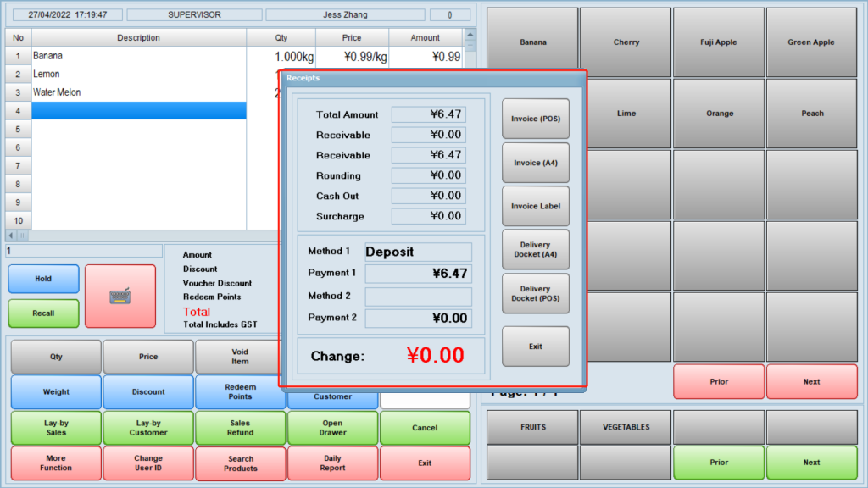Image resolution: width=868 pixels, height=488 pixels.
Task: Select the Payment 1 amount field
Action: pyautogui.click(x=418, y=274)
